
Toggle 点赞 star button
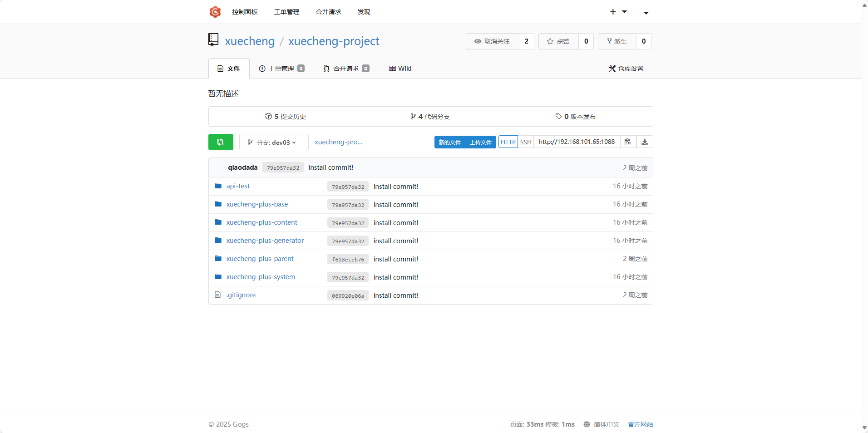558,41
